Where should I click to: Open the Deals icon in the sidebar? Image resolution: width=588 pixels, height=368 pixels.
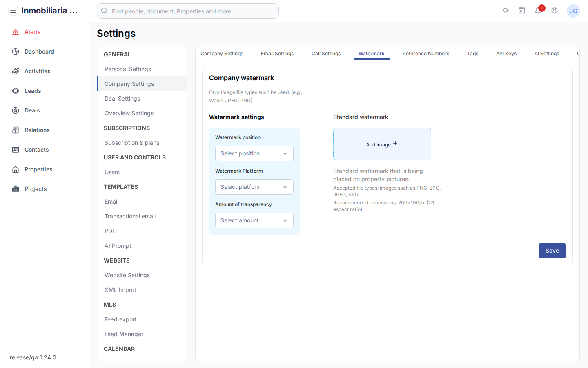(x=16, y=110)
